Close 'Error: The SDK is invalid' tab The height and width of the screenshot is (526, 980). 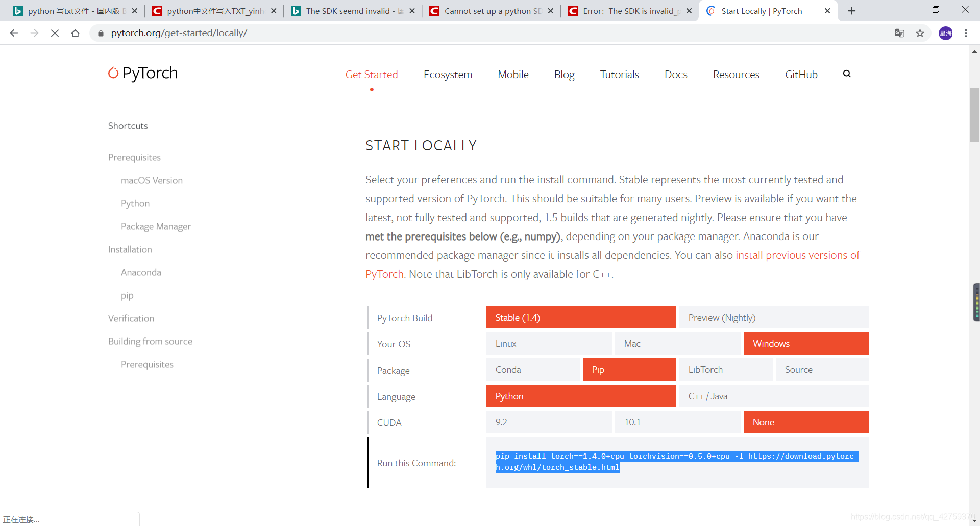[x=689, y=11]
